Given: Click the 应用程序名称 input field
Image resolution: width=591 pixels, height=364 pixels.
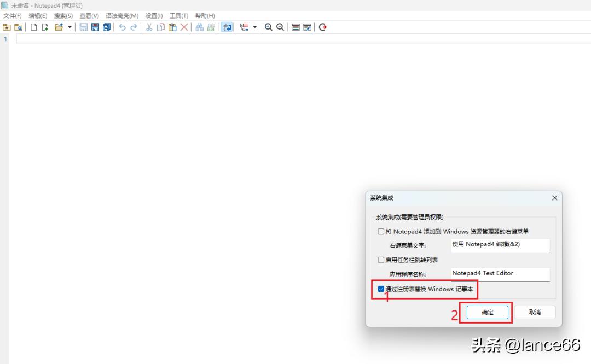Looking at the screenshot, I should click(500, 274).
